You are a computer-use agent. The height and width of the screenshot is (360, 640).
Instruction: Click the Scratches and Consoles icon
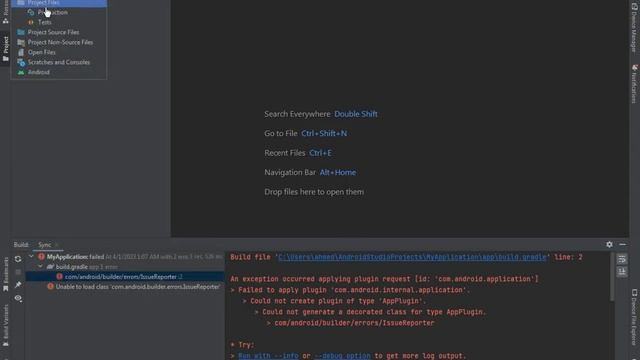coord(21,62)
